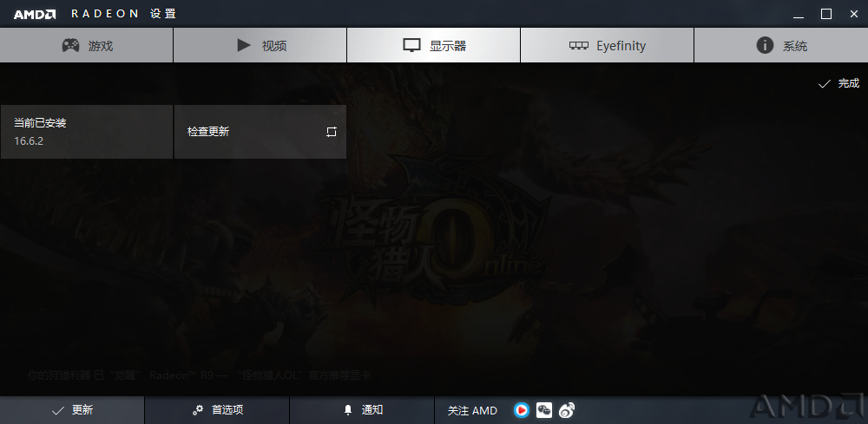Open the WeChat icon after 关注 AMD
The height and width of the screenshot is (424, 868).
point(544,410)
